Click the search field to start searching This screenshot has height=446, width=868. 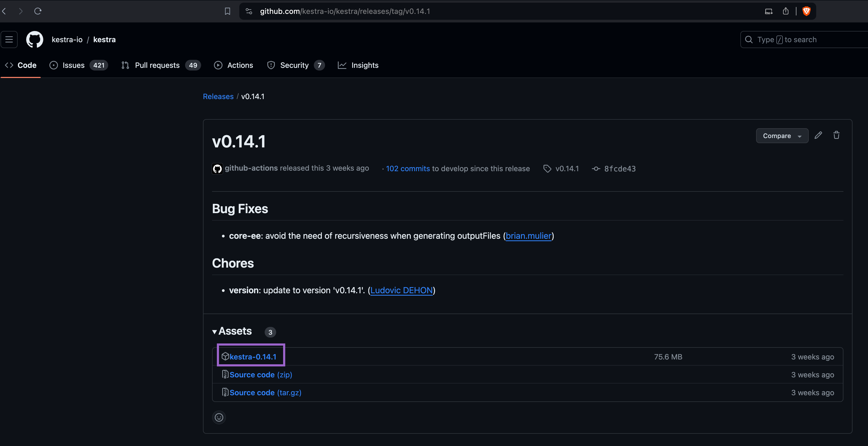coord(802,40)
